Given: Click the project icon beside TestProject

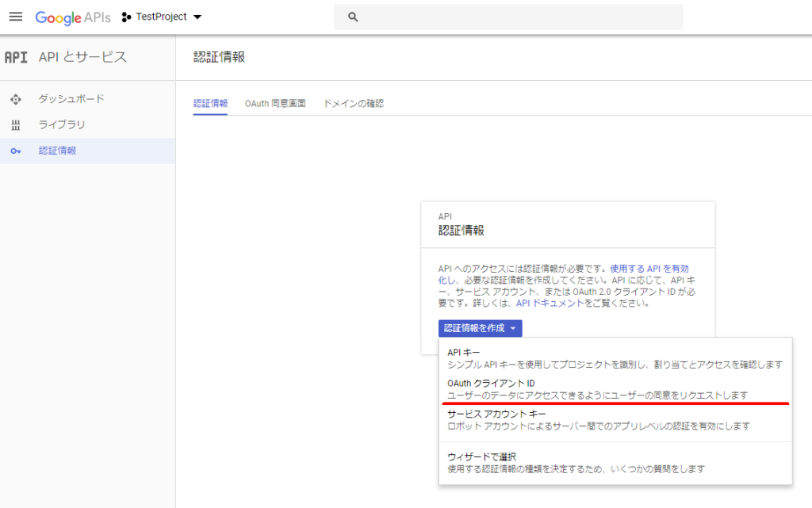Looking at the screenshot, I should point(125,17).
